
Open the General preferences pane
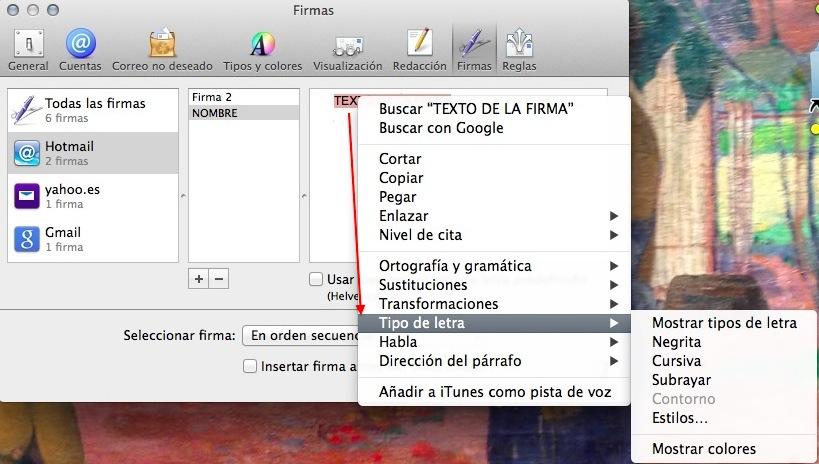pos(27,49)
